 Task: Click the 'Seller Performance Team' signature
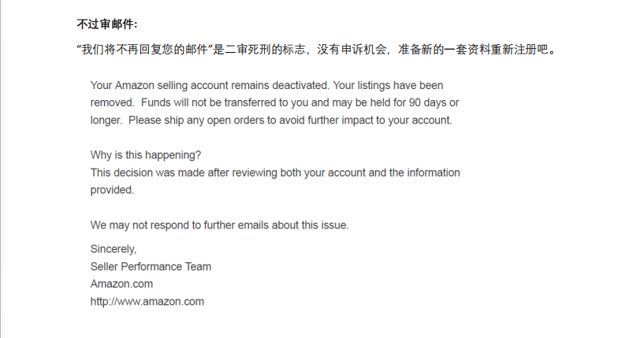[x=151, y=266]
